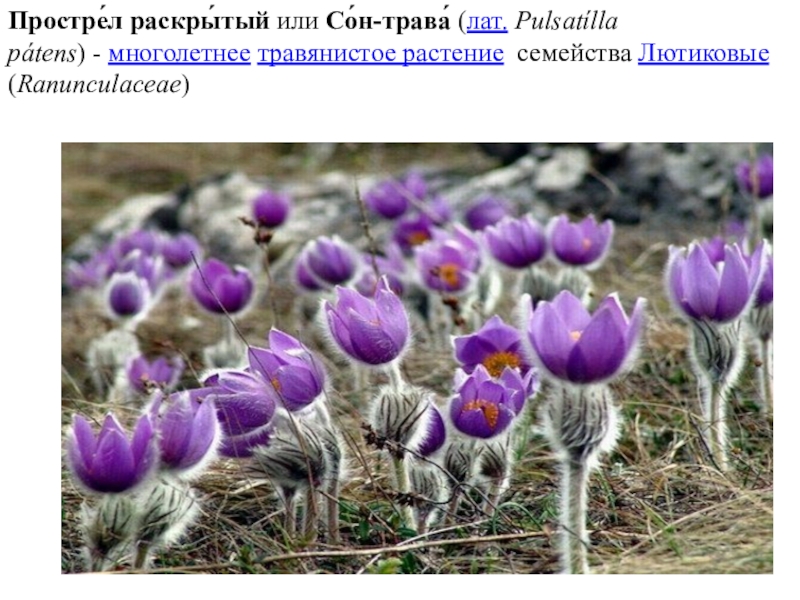This screenshot has height=600, width=800.
Task: Click the italic name "Ranunculaceae"
Action: 99,85
